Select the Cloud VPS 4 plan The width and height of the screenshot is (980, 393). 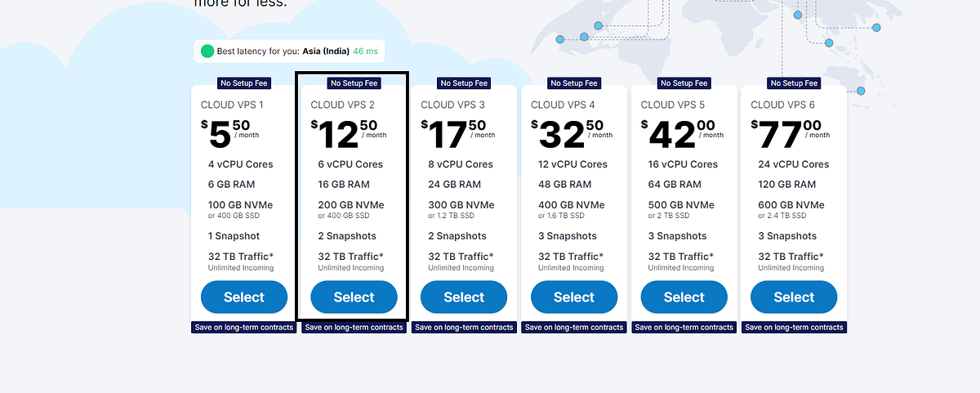coord(574,297)
